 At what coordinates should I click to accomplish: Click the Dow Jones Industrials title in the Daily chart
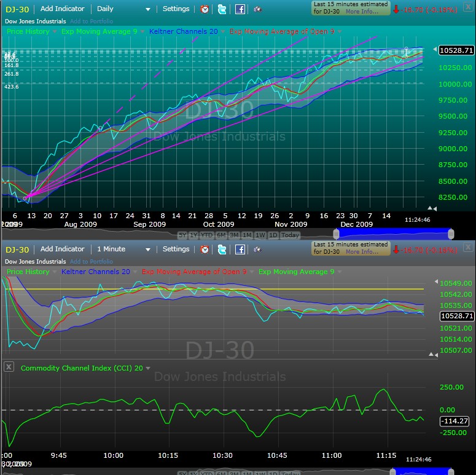[36, 22]
